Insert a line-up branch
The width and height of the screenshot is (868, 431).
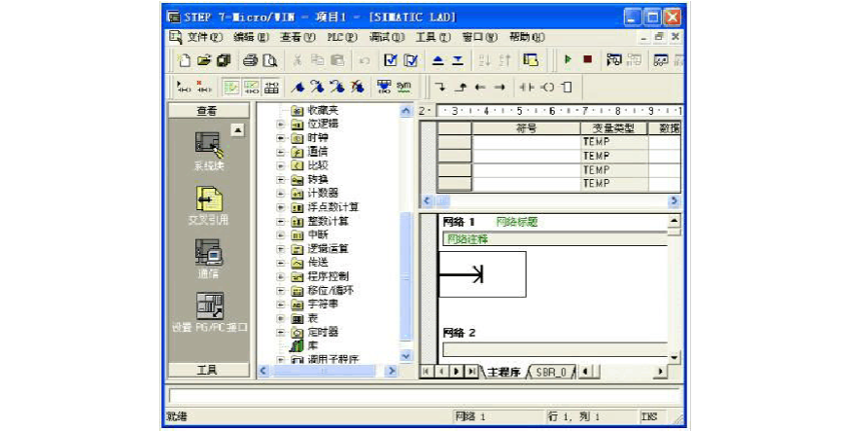tap(461, 87)
